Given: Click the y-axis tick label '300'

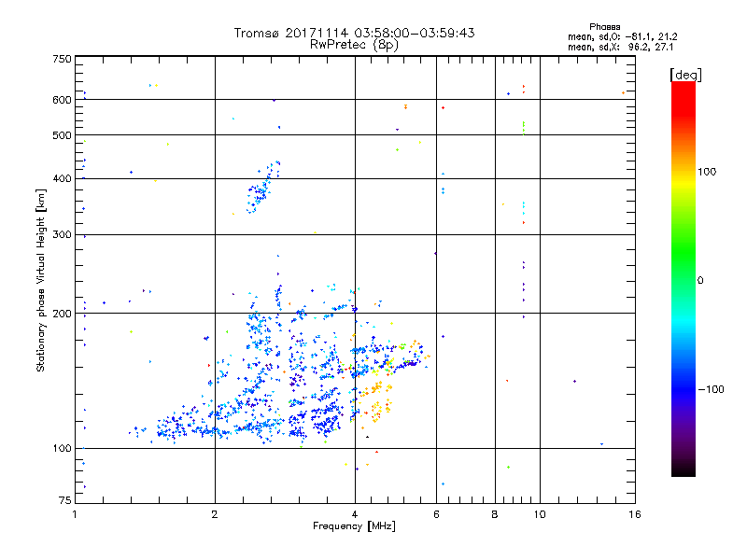Looking at the screenshot, I should tap(62, 235).
